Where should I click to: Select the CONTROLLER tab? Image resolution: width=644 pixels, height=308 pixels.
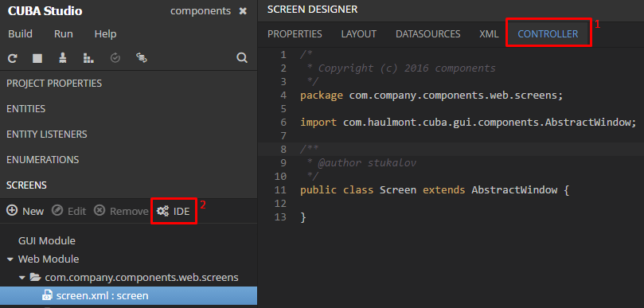(x=548, y=34)
